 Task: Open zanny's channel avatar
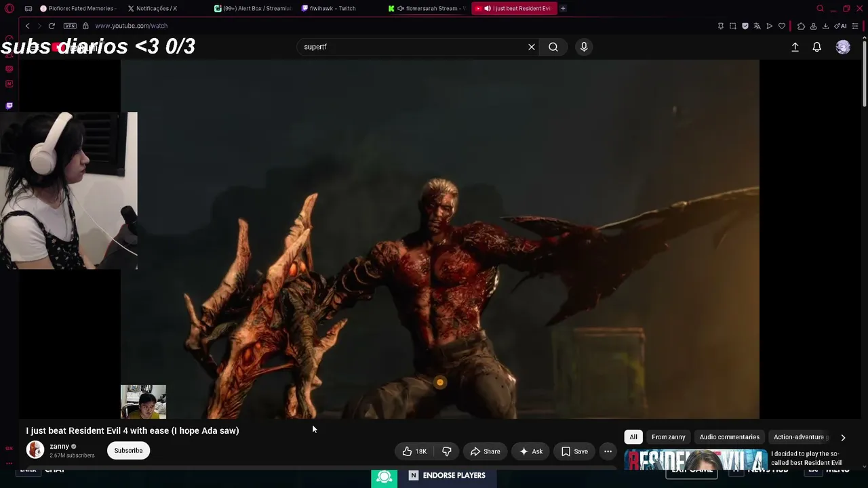pos(35,449)
